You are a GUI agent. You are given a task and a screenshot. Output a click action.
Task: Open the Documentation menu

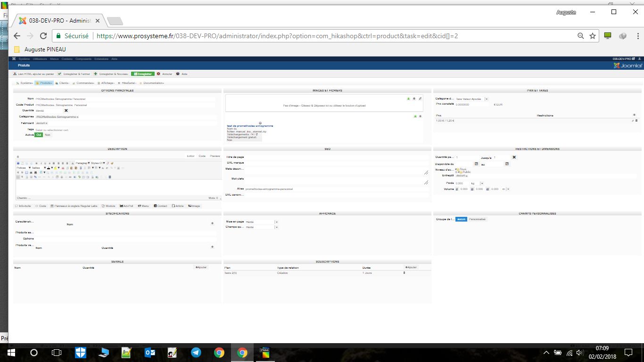point(151,83)
